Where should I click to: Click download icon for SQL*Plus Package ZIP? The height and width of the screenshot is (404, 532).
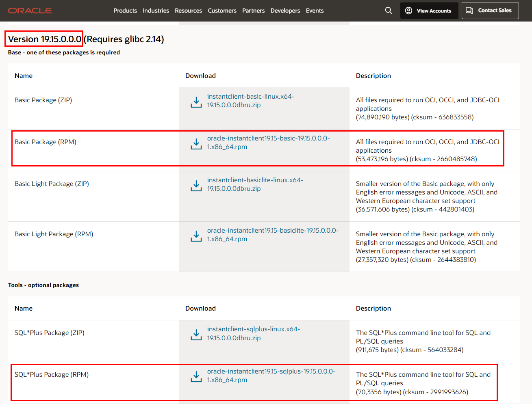pos(196,335)
